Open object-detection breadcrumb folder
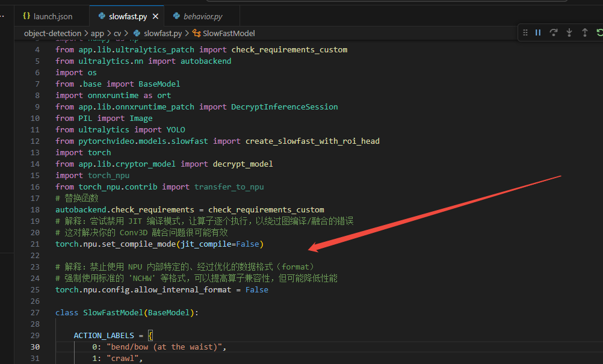Image resolution: width=603 pixels, height=364 pixels. point(52,33)
